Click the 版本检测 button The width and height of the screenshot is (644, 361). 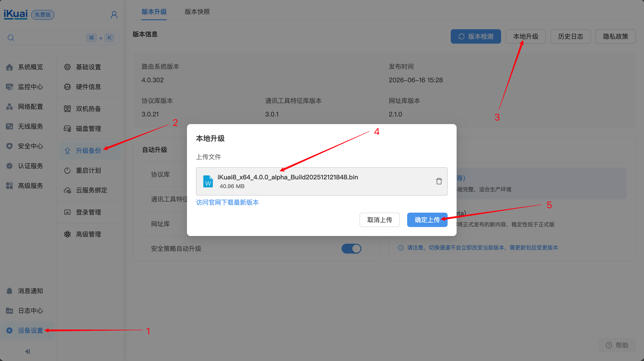476,36
